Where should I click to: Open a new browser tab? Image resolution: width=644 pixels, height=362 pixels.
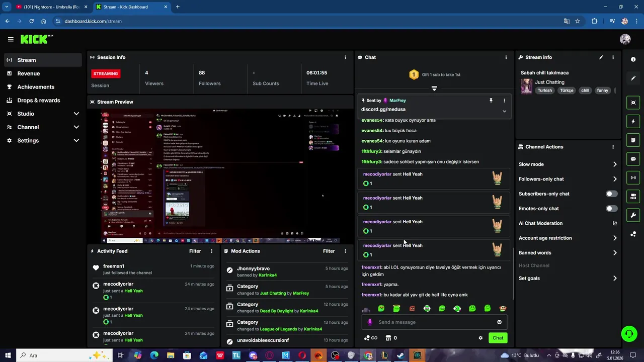click(x=178, y=7)
